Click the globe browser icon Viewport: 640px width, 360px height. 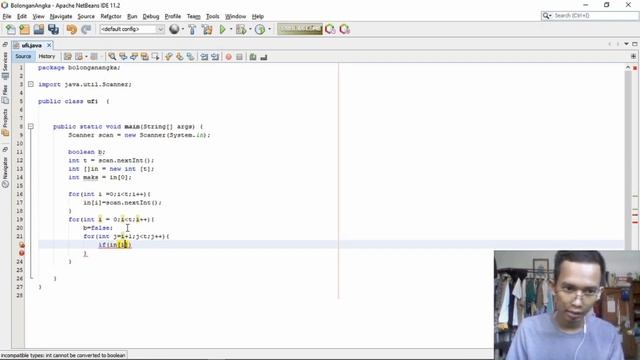174,29
